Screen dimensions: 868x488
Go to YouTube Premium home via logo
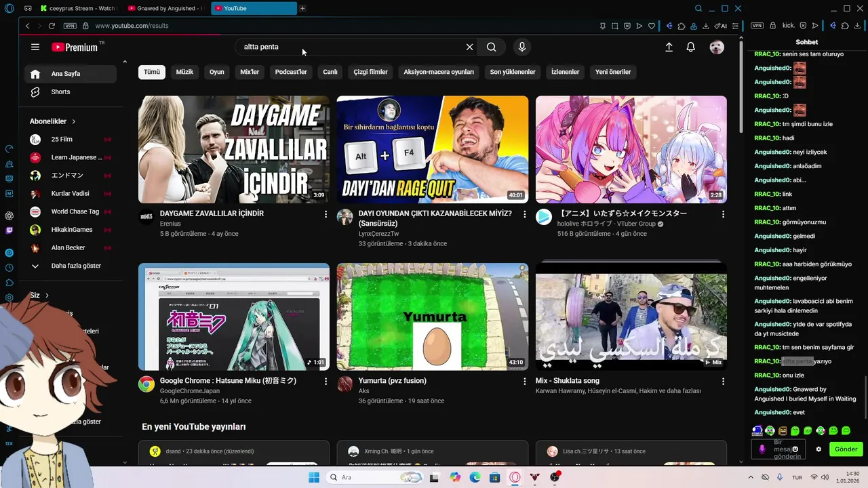click(75, 47)
